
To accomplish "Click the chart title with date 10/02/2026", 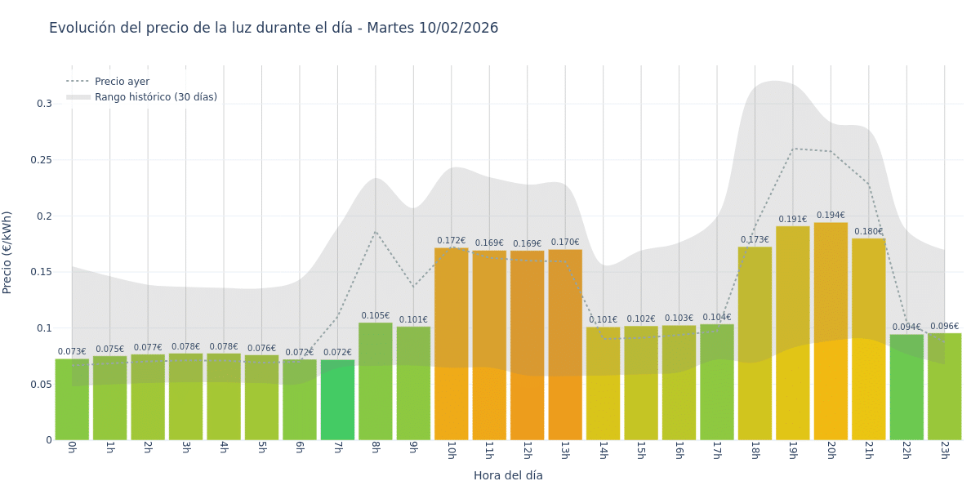I will coord(274,28).
